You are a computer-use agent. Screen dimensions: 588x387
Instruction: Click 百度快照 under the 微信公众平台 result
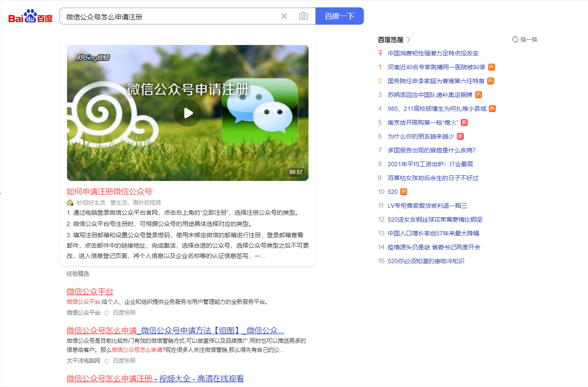(124, 313)
